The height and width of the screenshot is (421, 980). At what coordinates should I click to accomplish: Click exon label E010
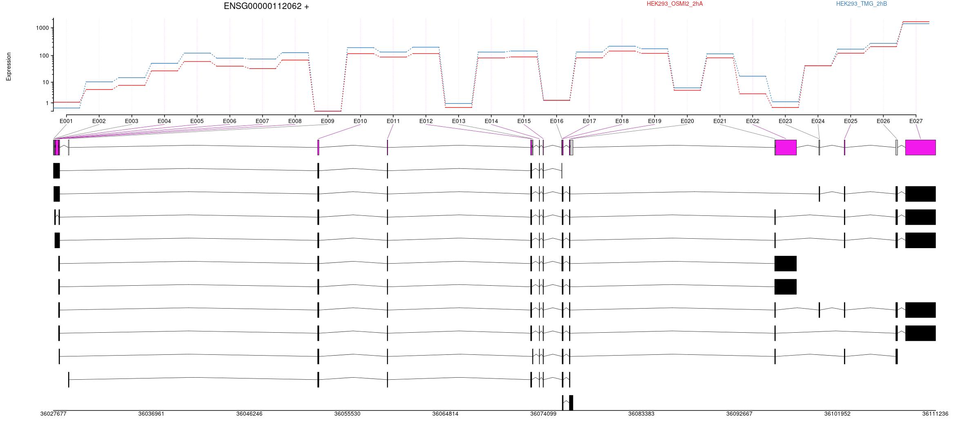pos(360,121)
